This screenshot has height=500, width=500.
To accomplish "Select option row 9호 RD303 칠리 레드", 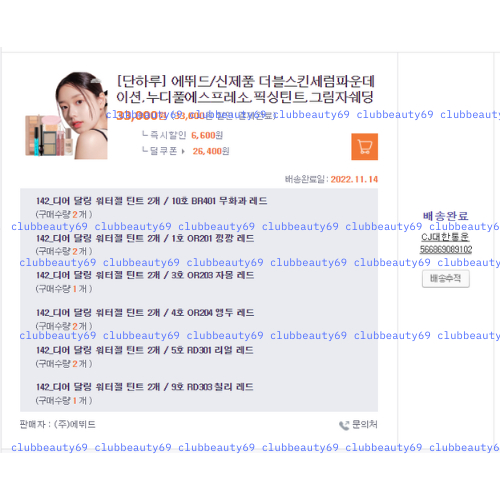I will point(145,387).
